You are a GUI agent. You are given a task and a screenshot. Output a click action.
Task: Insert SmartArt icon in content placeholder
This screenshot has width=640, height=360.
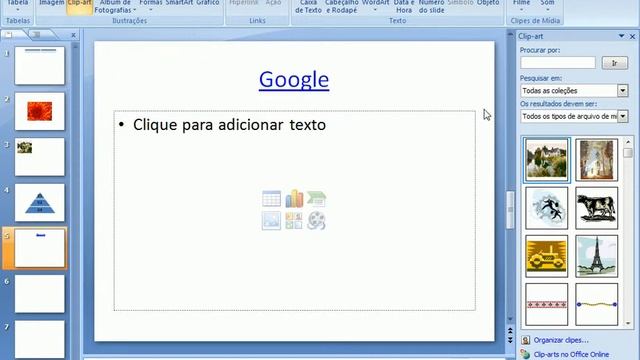[316, 199]
